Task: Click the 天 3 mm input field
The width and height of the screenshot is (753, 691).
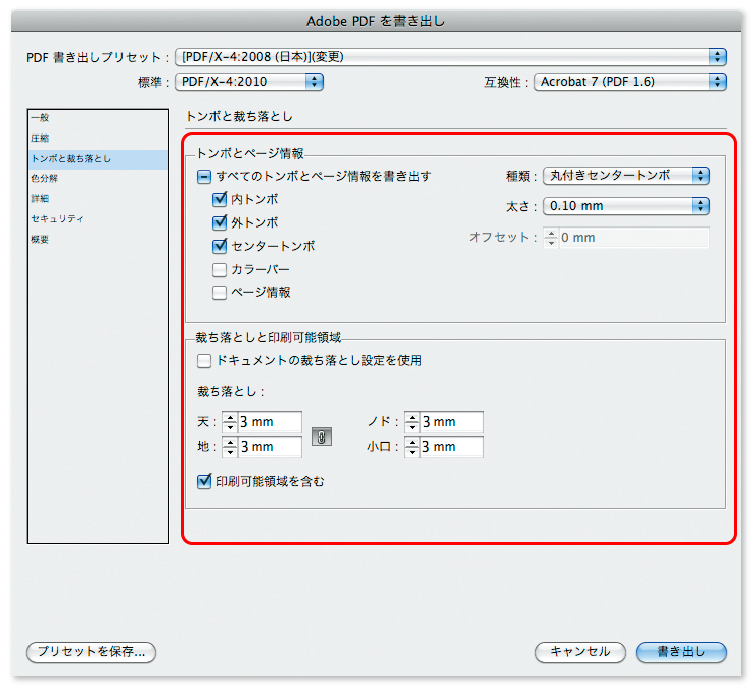Action: click(269, 422)
